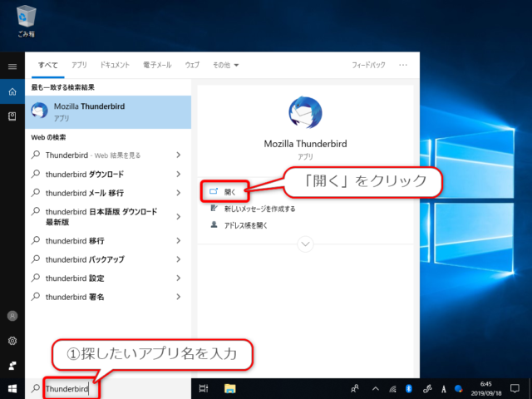The image size is (532, 399).
Task: Click the colored globe tray icon
Action: tap(459, 388)
